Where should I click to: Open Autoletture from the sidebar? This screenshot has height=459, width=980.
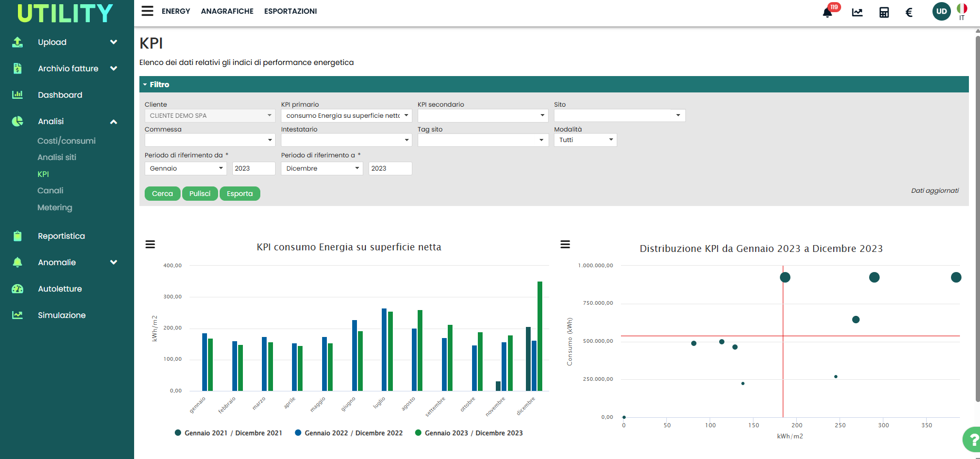(60, 289)
